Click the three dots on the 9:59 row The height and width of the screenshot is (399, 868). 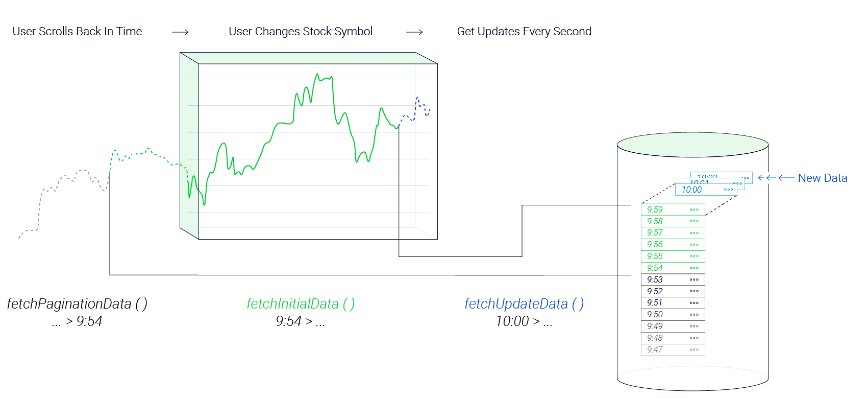pos(694,209)
